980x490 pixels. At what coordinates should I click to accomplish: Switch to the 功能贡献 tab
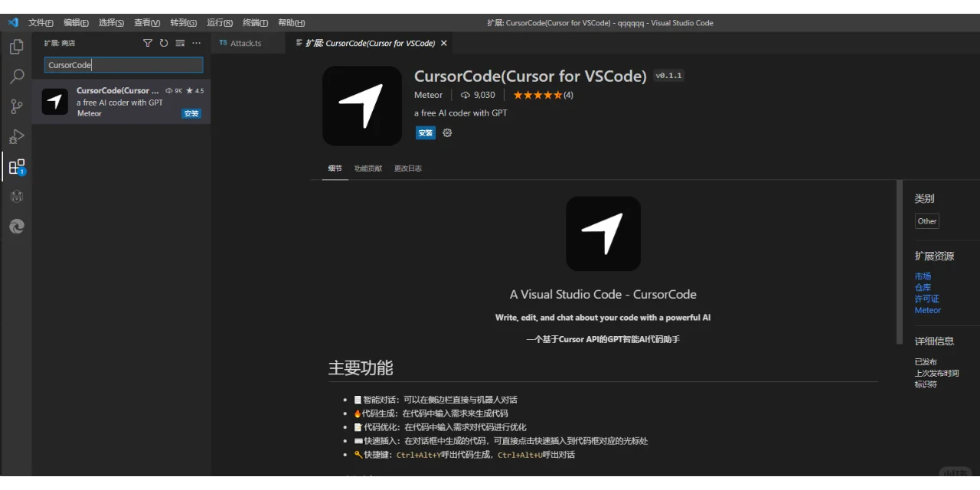(367, 168)
